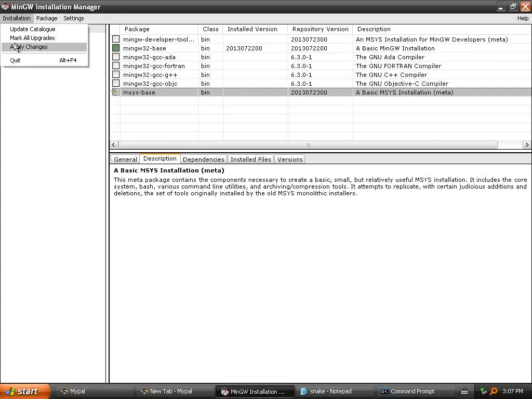Switch to the Dependencies tab
This screenshot has width=532, height=399.
point(204,159)
